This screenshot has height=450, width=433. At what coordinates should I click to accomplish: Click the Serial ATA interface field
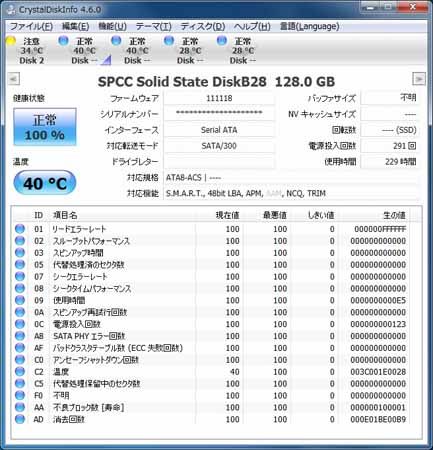click(x=219, y=130)
